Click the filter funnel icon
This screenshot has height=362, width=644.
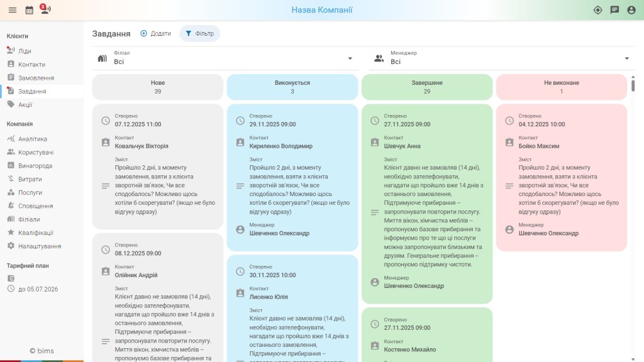coord(189,33)
